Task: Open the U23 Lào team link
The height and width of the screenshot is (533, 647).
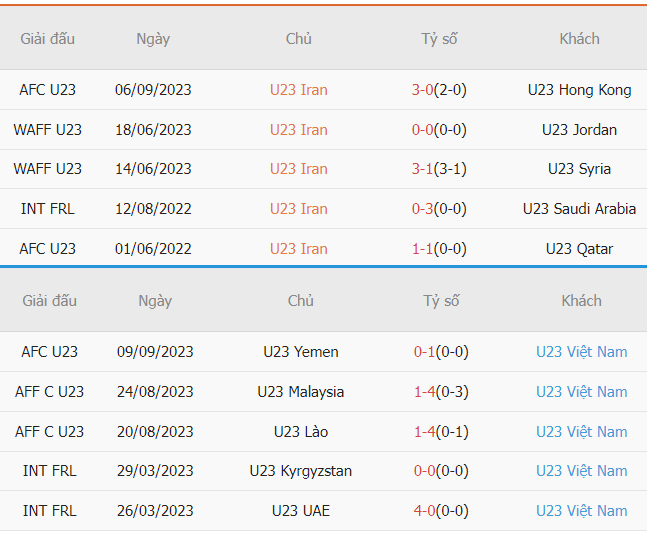Action: [x=300, y=432]
